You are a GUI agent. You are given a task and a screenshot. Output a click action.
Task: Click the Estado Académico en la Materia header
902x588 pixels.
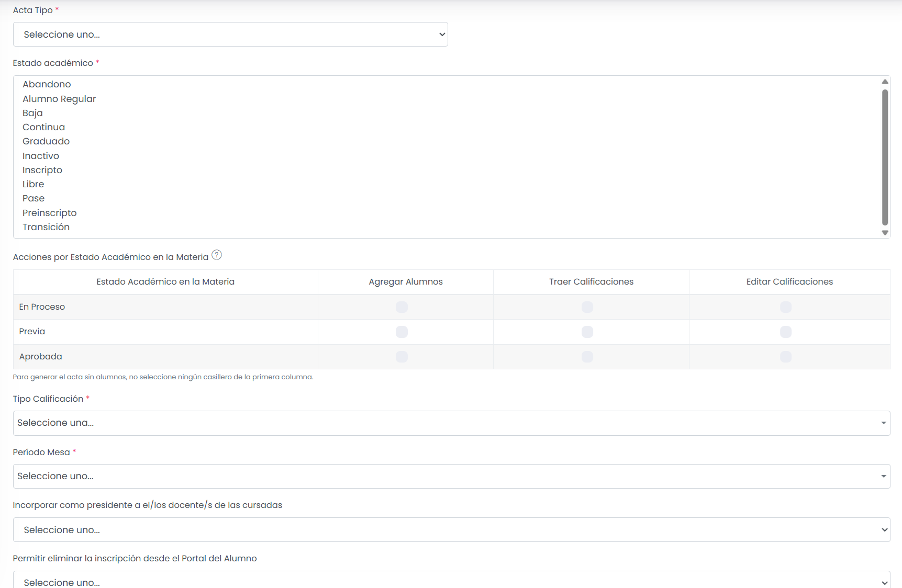point(165,282)
